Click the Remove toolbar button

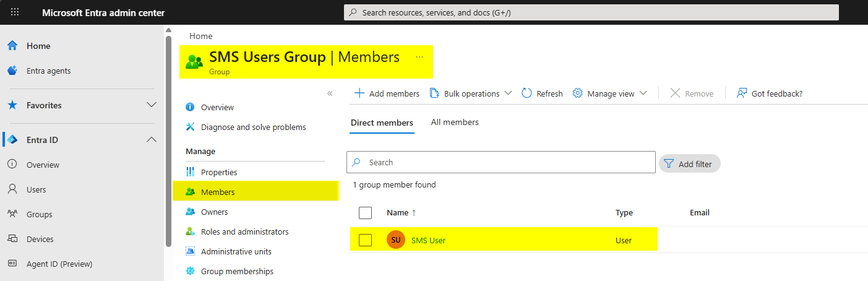pos(692,93)
